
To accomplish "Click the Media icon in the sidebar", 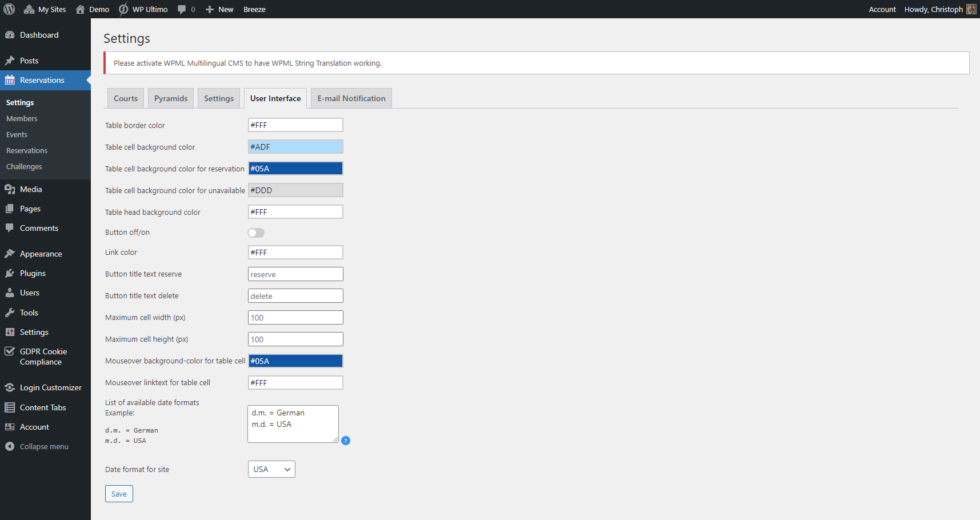I will (x=10, y=189).
